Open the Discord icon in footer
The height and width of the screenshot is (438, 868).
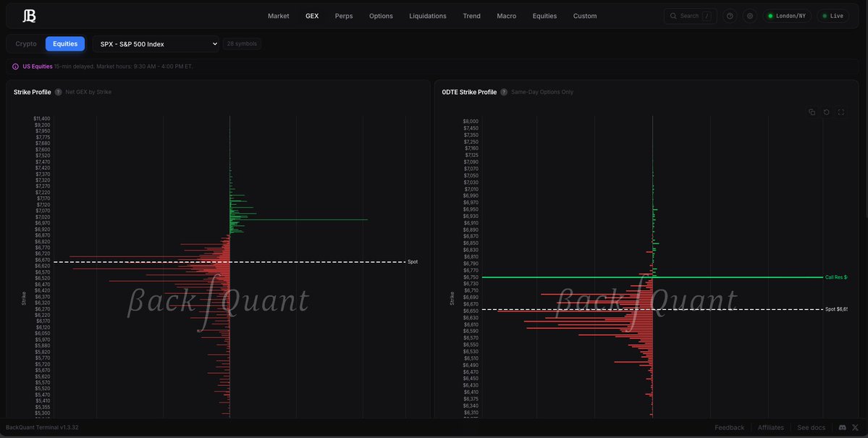[843, 427]
